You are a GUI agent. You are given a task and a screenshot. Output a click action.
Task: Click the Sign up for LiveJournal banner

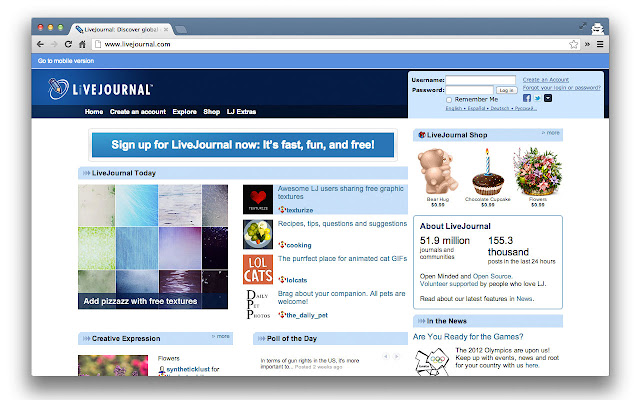click(x=243, y=145)
